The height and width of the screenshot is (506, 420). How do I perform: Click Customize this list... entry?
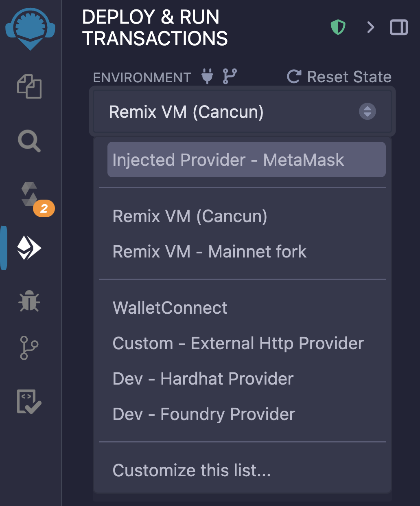click(192, 471)
